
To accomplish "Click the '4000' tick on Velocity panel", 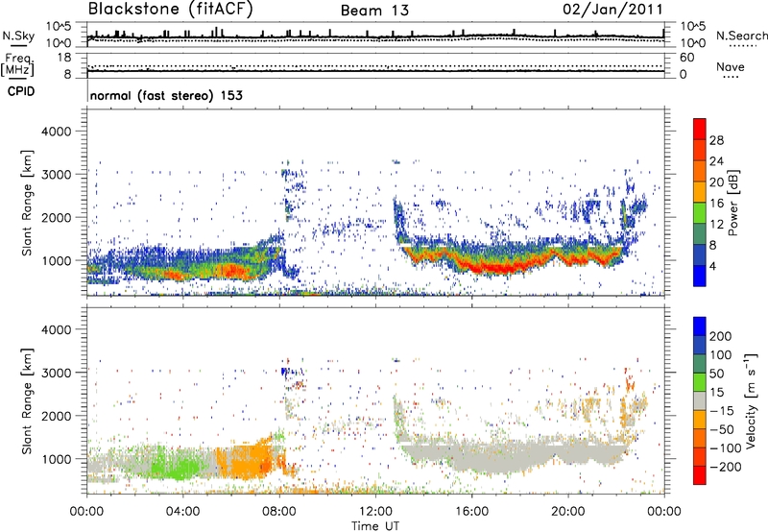I will [x=56, y=329].
